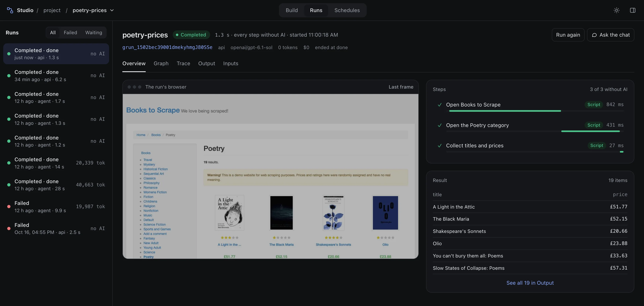644x306 pixels.
Task: Click the Script badge on Collect titles step
Action: tap(597, 146)
